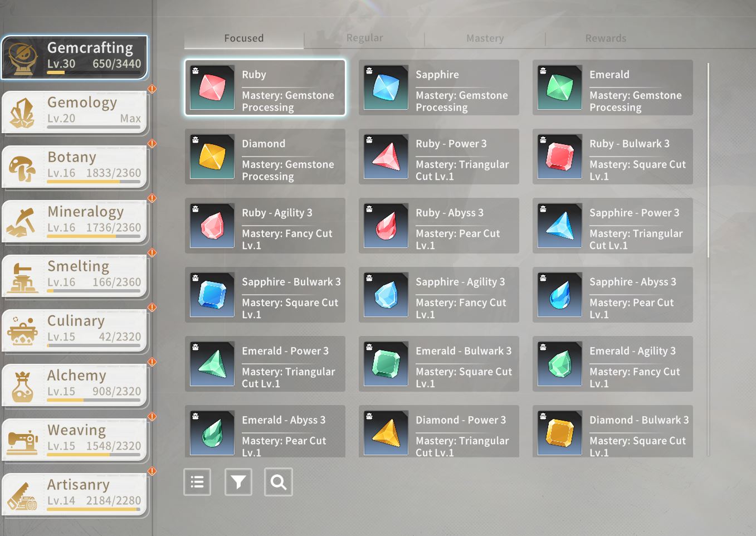Viewport: 756px width, 536px height.
Task: Click the Diamond - Bulwark 3 gem icon
Action: 559,433
